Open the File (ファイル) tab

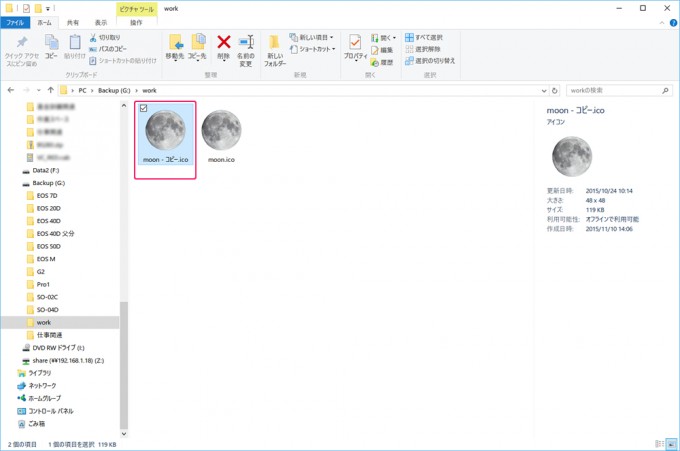pyautogui.click(x=15, y=23)
